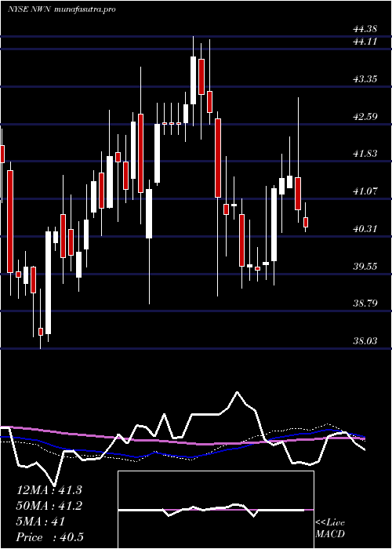Click the 38.03 price level label

tap(365, 340)
